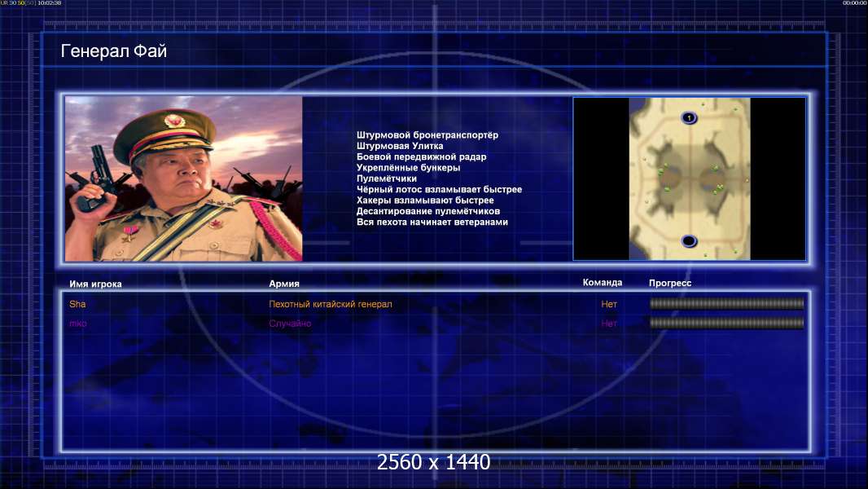Click "Хакеры взламывают быстрее" line
The image size is (868, 489).
(425, 200)
